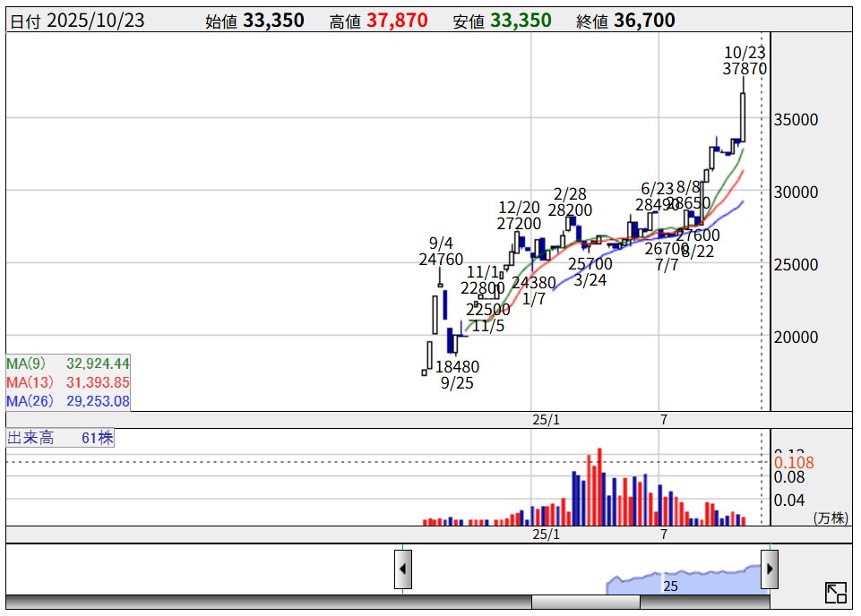Click the tallest red volume bar
The height and width of the screenshot is (616, 861).
click(600, 487)
